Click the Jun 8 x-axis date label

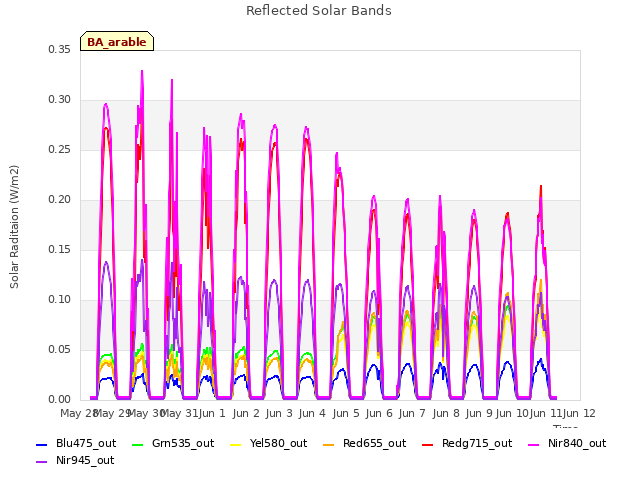[446, 413]
